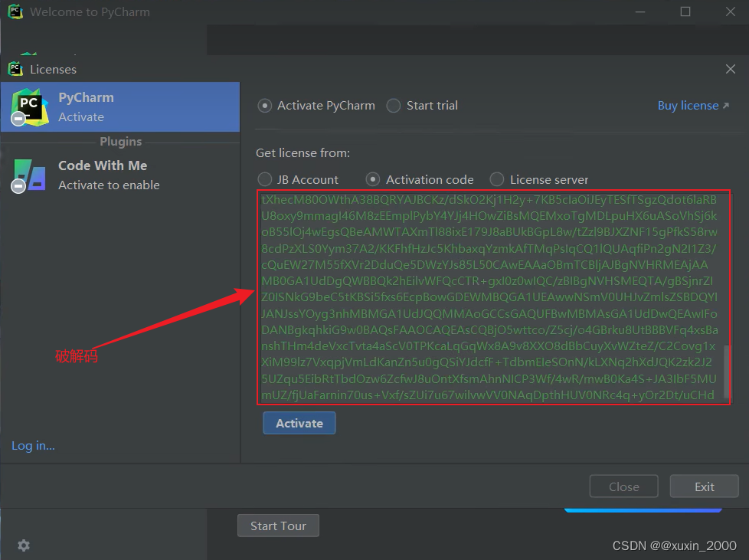Screen dimensions: 749x560
Task: Select PyCharm in the license list
Action: [120, 107]
